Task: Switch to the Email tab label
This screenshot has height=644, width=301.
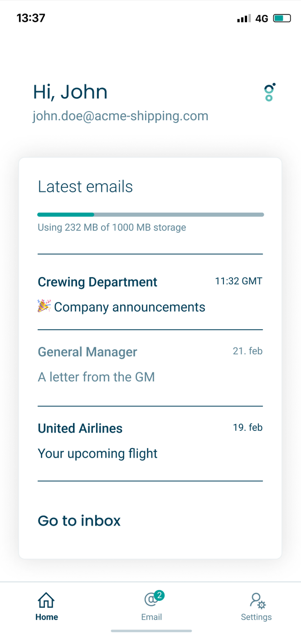Action: point(151,617)
